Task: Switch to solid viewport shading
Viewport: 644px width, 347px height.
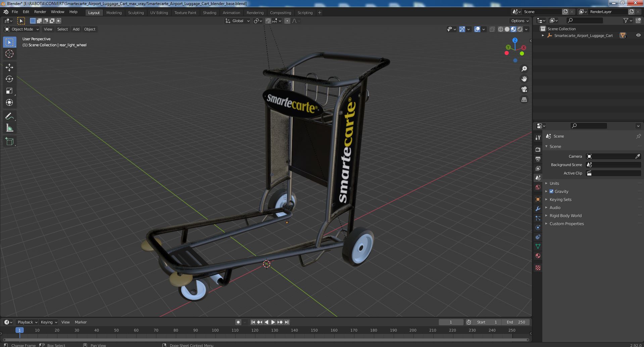Action: coord(507,29)
